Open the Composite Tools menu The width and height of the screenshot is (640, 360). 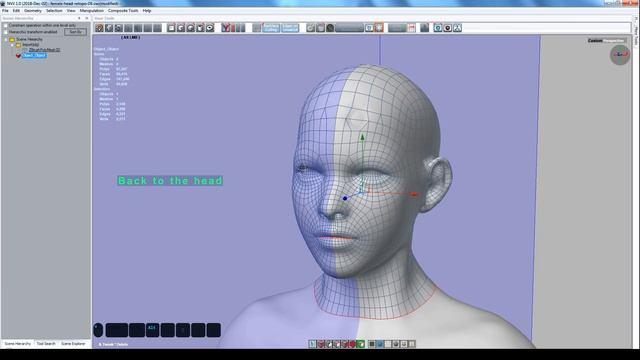click(123, 11)
